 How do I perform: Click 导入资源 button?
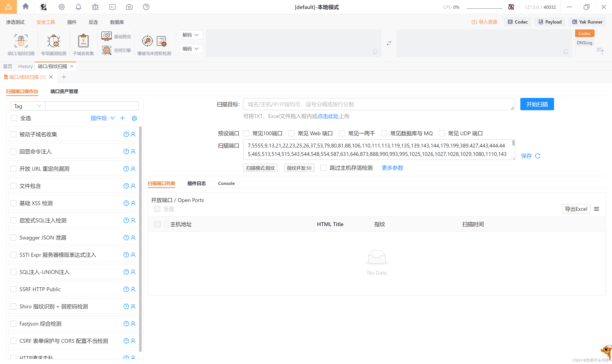484,22
